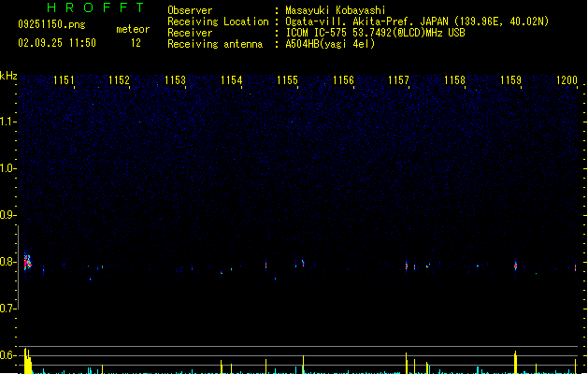Click the 0.6 kHz frequency tick label
The height and width of the screenshot is (374, 588).
point(7,355)
